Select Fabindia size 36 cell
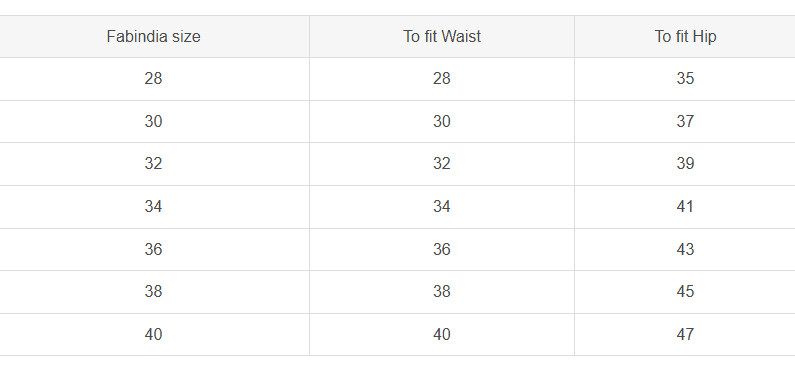The height and width of the screenshot is (369, 795). [153, 249]
